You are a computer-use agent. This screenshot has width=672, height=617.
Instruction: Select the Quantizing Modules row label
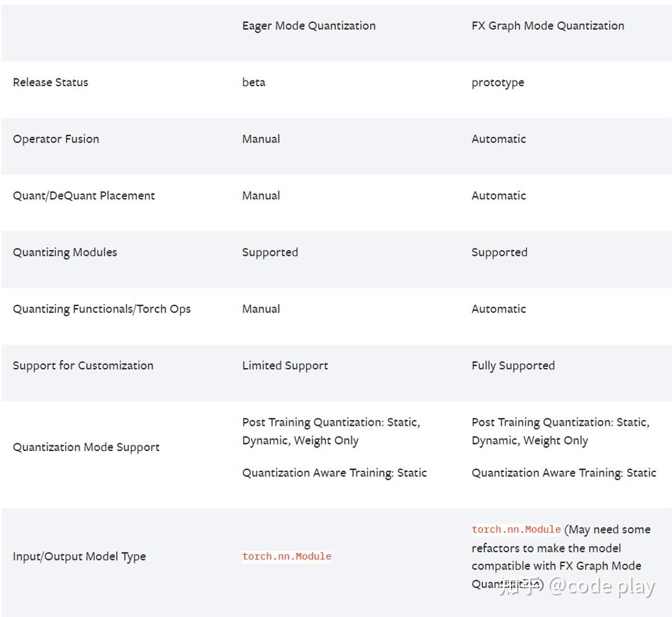[65, 252]
